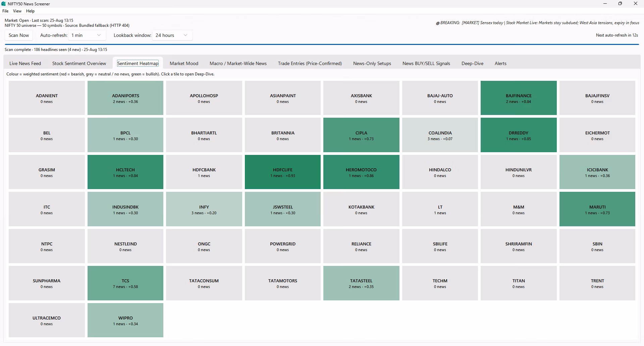Select the INFY sentiment tile
Viewport: 644px width, 346px height.
(x=204, y=209)
